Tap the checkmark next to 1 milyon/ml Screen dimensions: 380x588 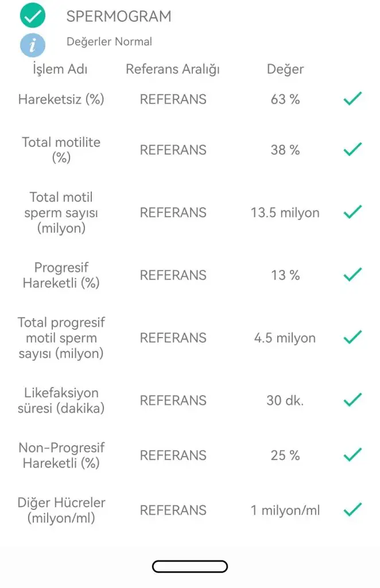pos(352,510)
